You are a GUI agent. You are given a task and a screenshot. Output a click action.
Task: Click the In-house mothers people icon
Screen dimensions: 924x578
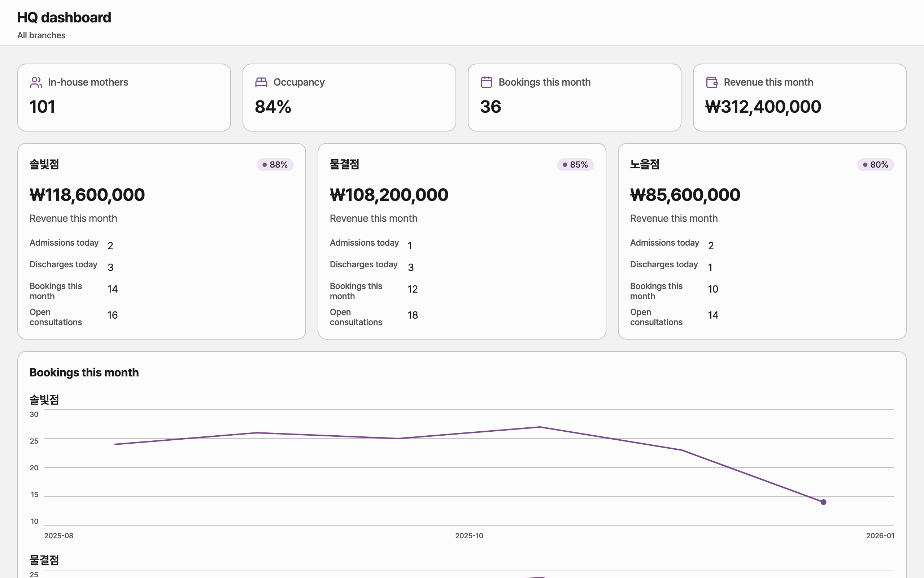tap(36, 82)
